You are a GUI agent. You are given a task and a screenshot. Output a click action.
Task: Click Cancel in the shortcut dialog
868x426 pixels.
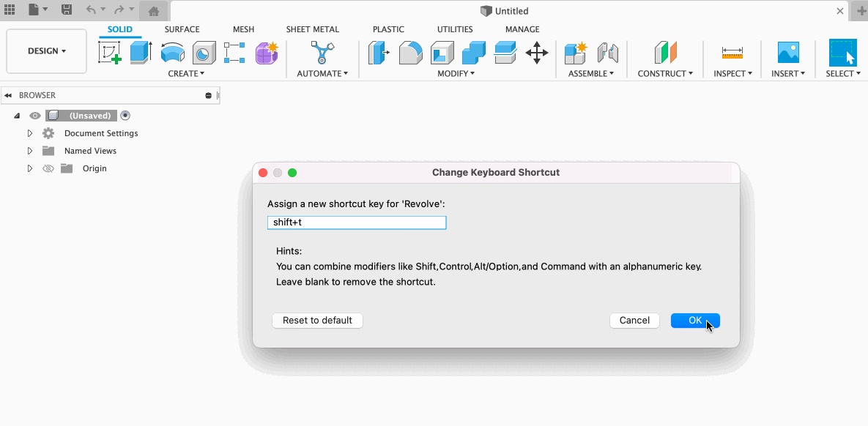coord(634,321)
